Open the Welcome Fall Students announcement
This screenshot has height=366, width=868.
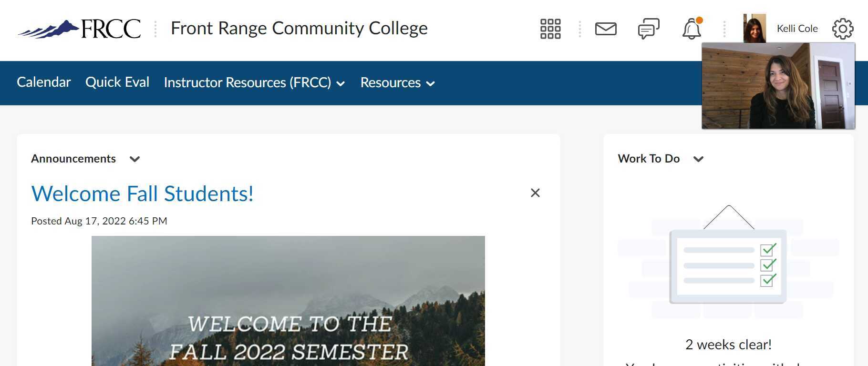[x=142, y=193]
